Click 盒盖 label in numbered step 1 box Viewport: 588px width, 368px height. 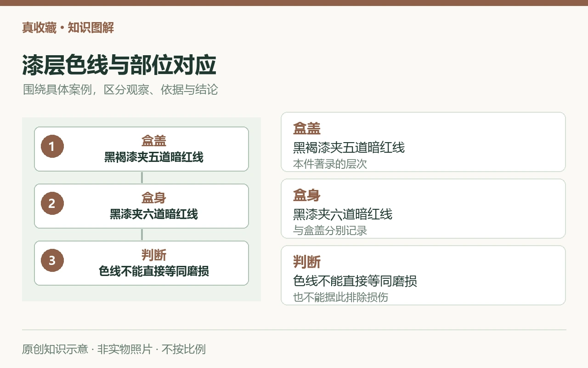pos(154,141)
